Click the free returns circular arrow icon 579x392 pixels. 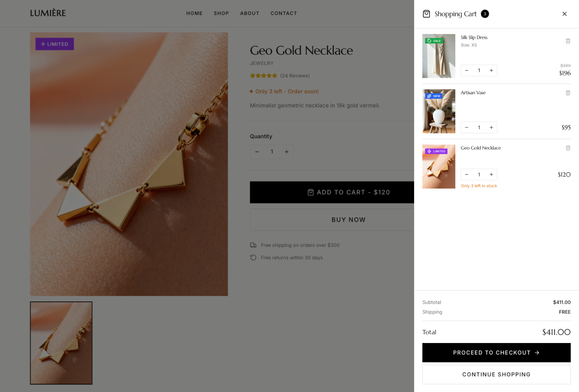coord(253,257)
